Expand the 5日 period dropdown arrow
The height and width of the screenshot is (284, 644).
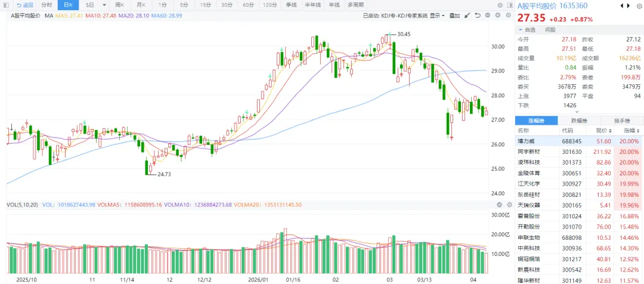pos(105,5)
